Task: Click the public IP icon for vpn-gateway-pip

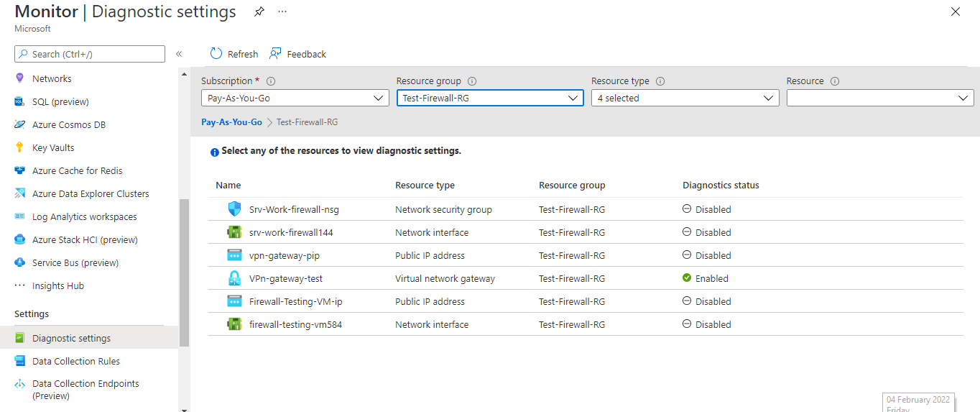Action: tap(234, 255)
